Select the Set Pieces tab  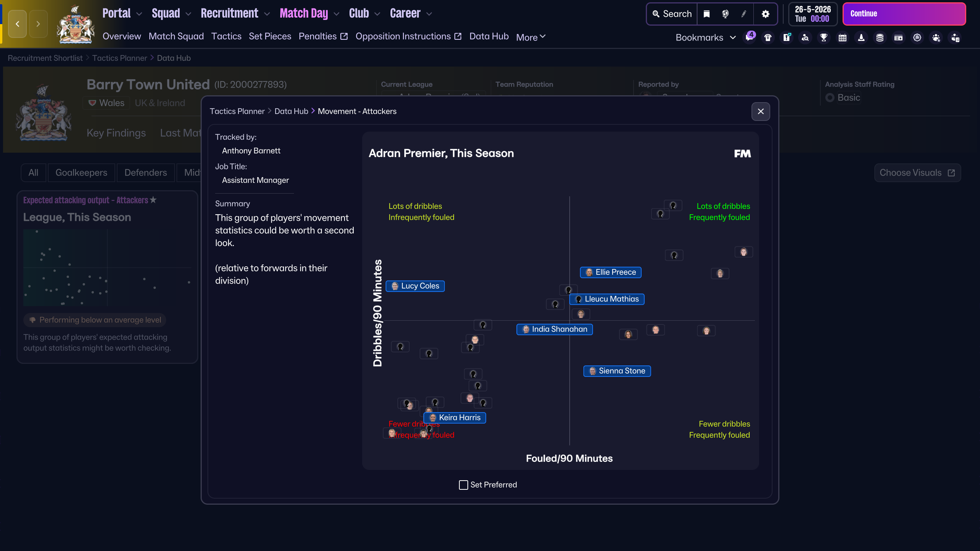click(270, 36)
